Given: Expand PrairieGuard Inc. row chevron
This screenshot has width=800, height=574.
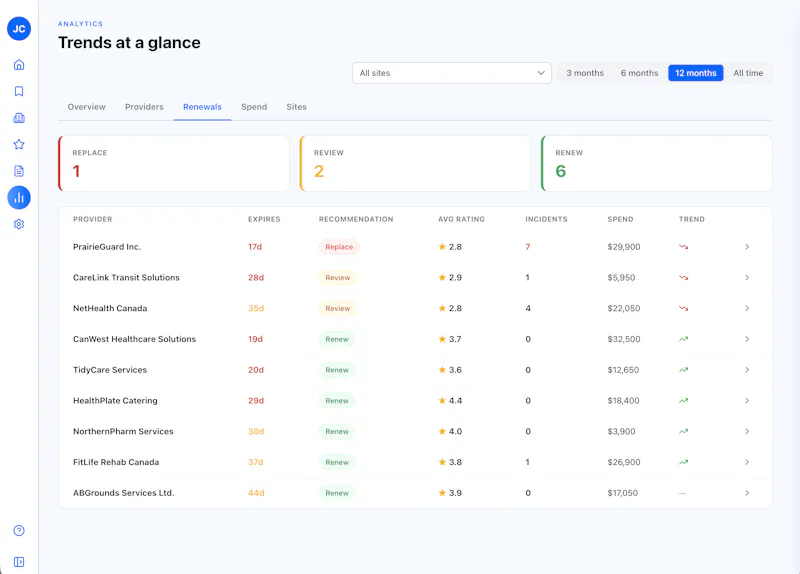Looking at the screenshot, I should (x=747, y=247).
